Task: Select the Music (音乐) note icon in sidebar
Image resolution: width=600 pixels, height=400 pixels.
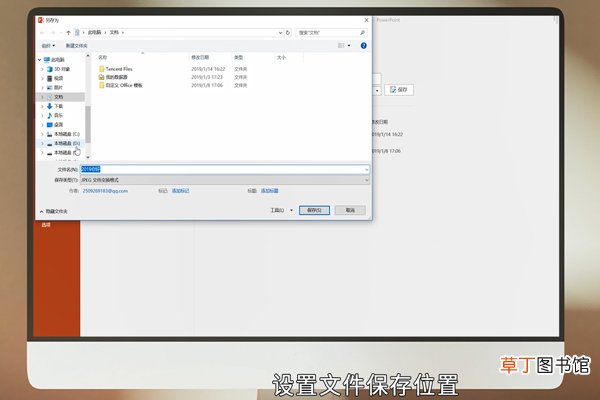Action: 49,115
